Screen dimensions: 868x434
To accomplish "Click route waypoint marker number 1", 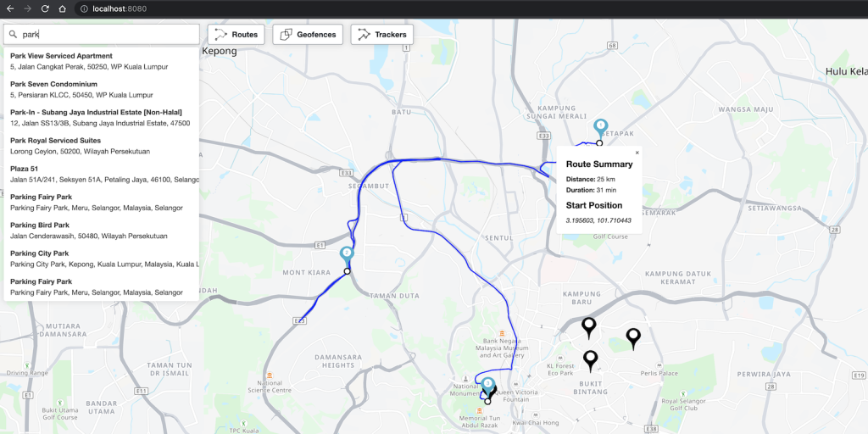I will [x=601, y=129].
